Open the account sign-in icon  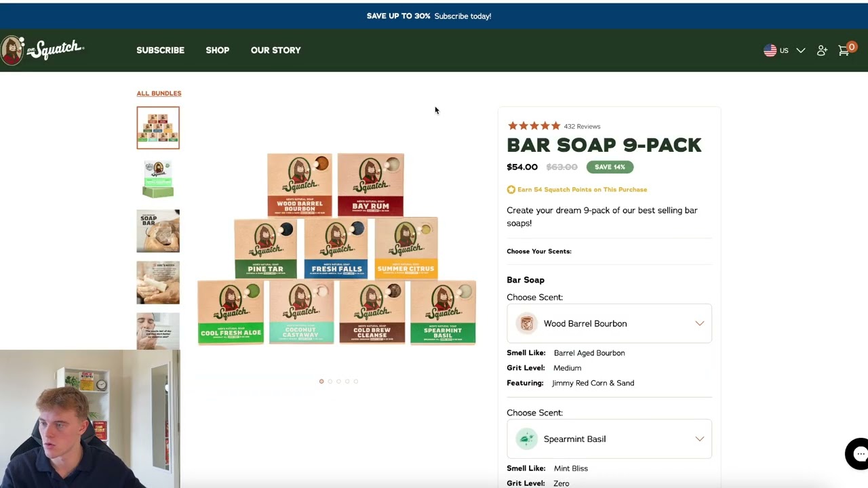pos(822,50)
